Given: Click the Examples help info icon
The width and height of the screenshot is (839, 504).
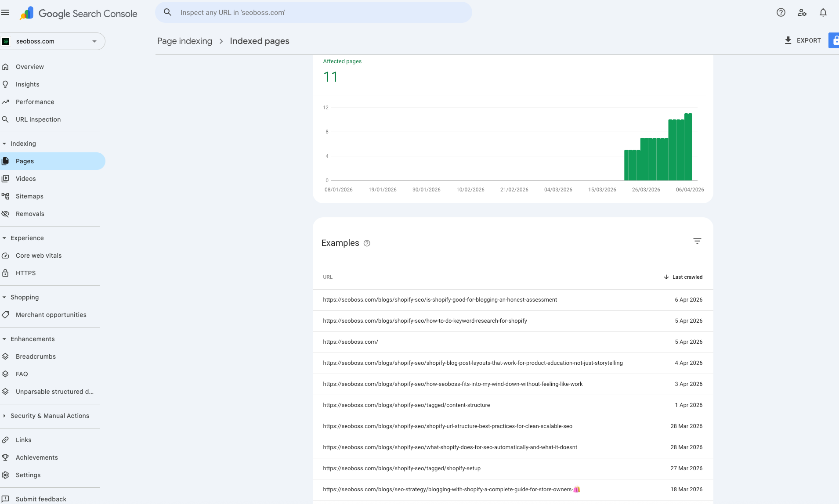Looking at the screenshot, I should coord(367,243).
